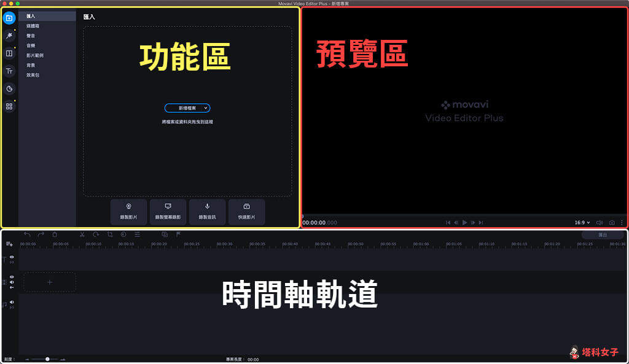
Task: Open the preview three-dot menu
Action: pyautogui.click(x=622, y=222)
